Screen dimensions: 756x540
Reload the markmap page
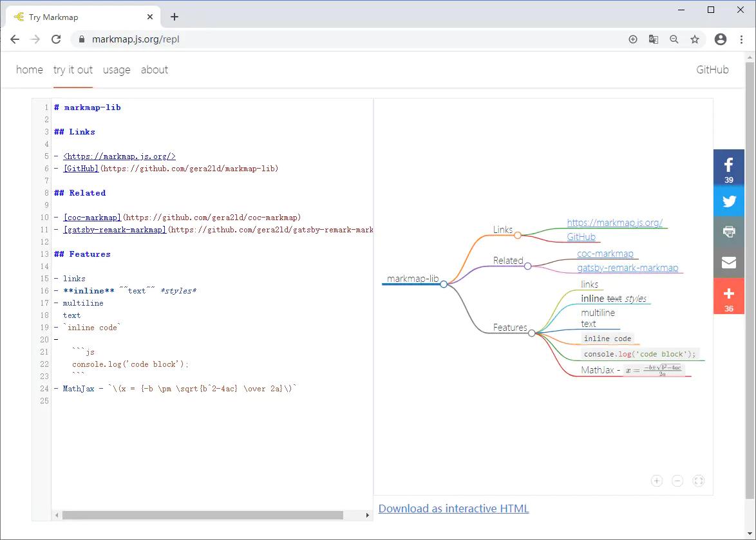click(56, 39)
